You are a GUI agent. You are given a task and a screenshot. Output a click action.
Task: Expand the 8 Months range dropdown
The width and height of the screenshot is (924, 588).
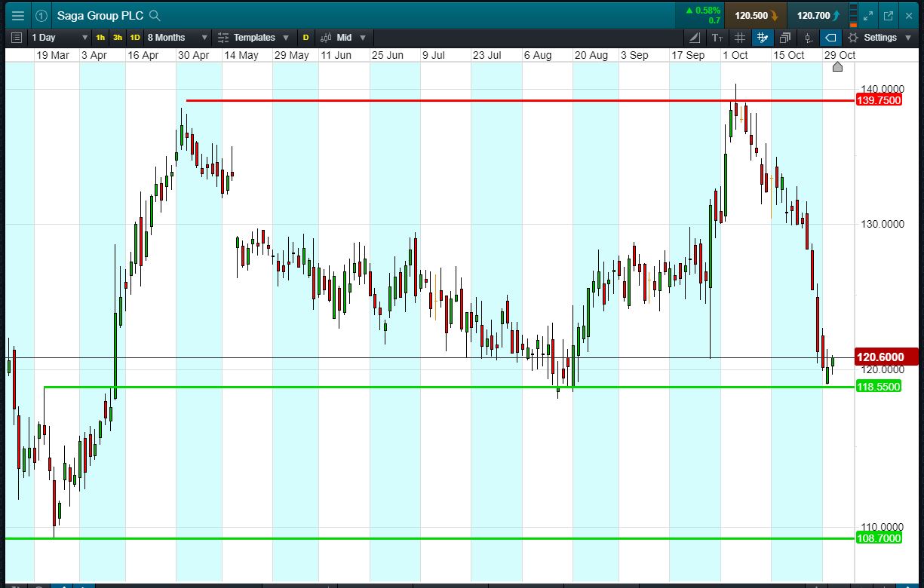click(177, 38)
